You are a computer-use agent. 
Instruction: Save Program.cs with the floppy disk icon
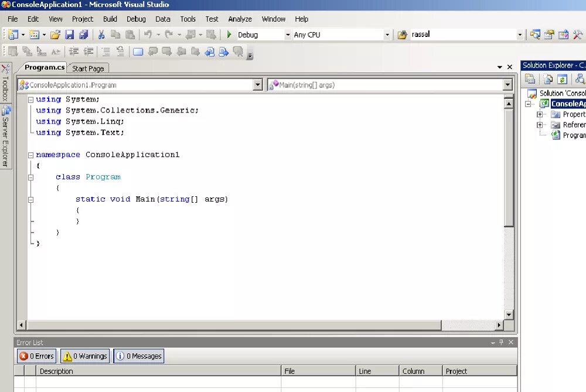tap(70, 35)
